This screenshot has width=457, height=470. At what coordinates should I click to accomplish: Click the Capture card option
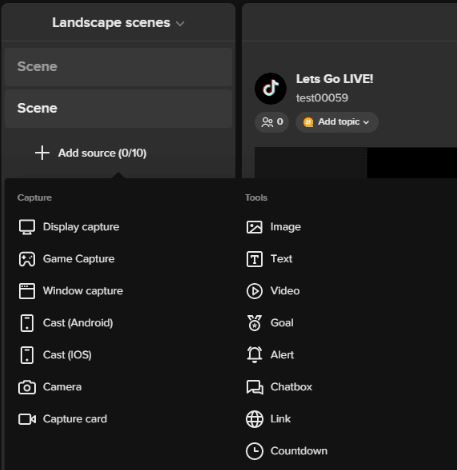pyautogui.click(x=63, y=419)
